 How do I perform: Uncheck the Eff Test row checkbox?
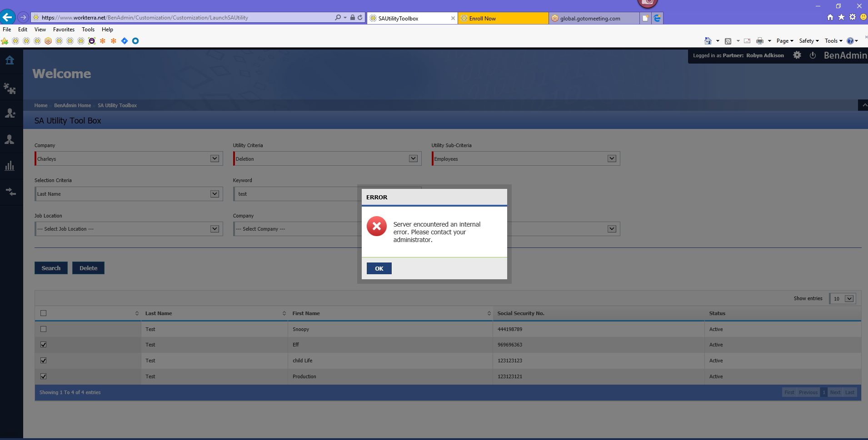tap(43, 344)
